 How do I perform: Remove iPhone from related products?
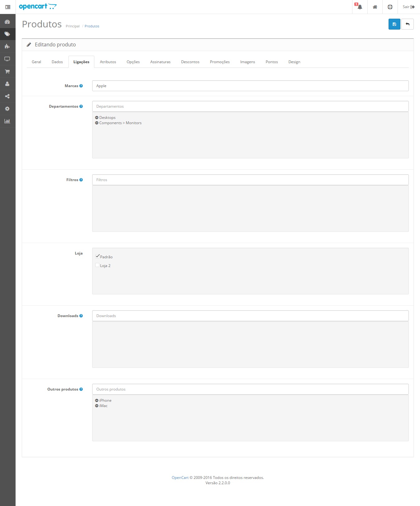coord(97,401)
